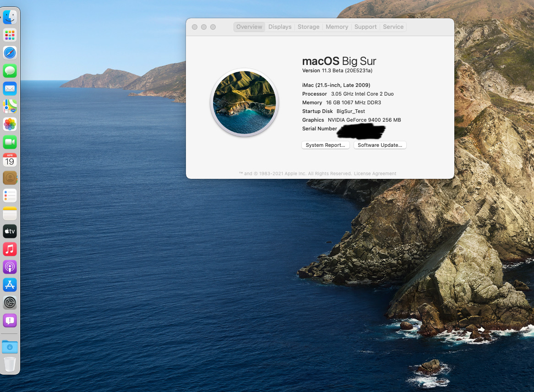
Task: Switch to the Memory tab
Action: [337, 27]
